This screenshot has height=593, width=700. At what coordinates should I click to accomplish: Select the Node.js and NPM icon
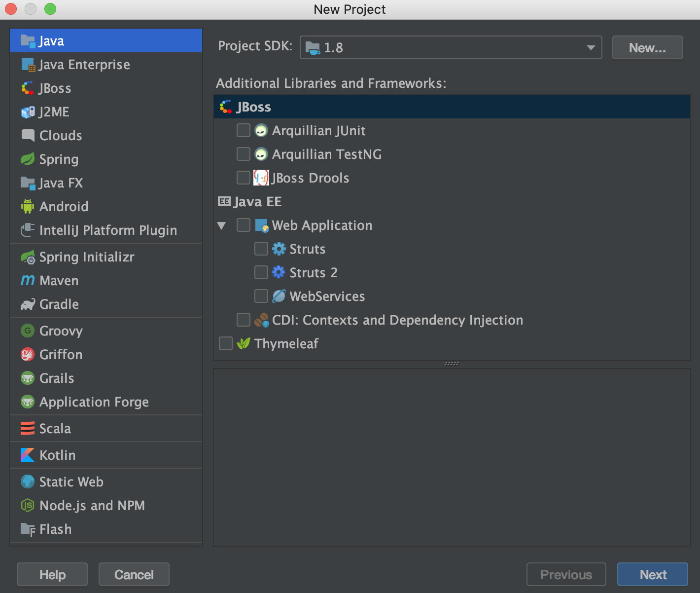(x=28, y=505)
